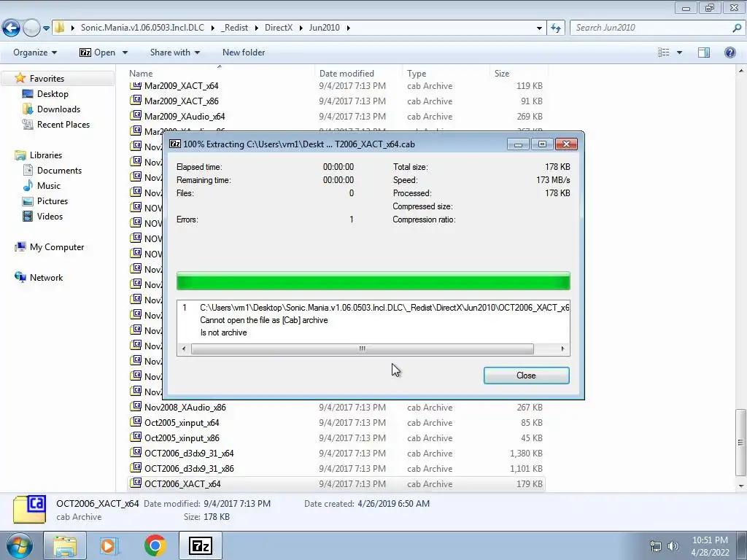
Task: Open the Help question mark icon
Action: [729, 52]
